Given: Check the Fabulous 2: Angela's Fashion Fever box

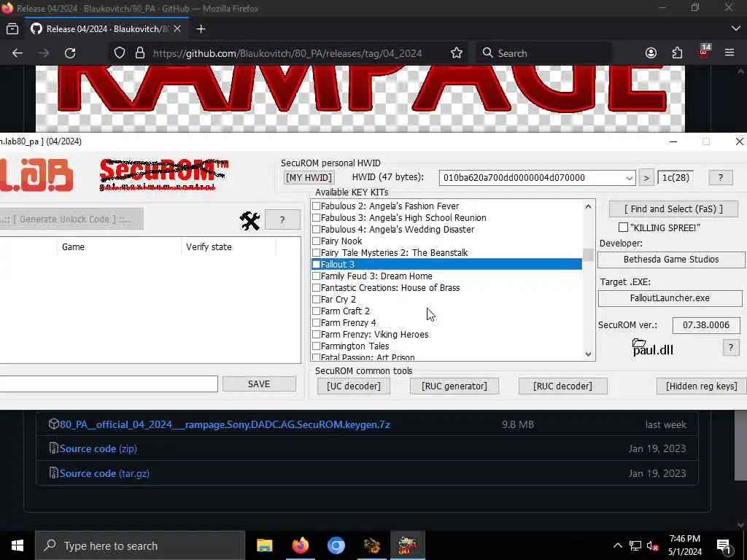Looking at the screenshot, I should [x=316, y=206].
